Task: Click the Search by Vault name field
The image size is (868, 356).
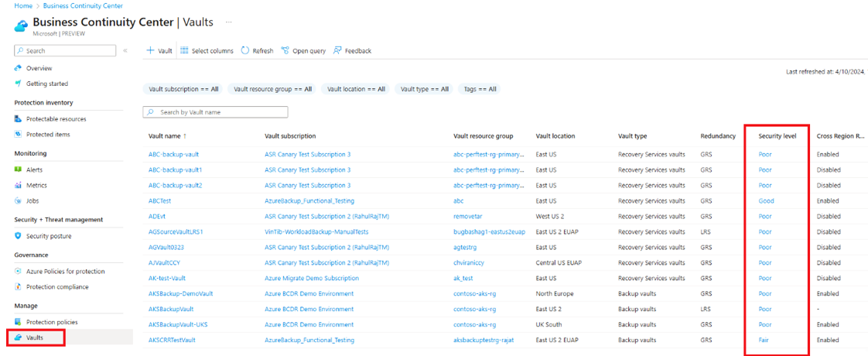Action: (x=215, y=112)
